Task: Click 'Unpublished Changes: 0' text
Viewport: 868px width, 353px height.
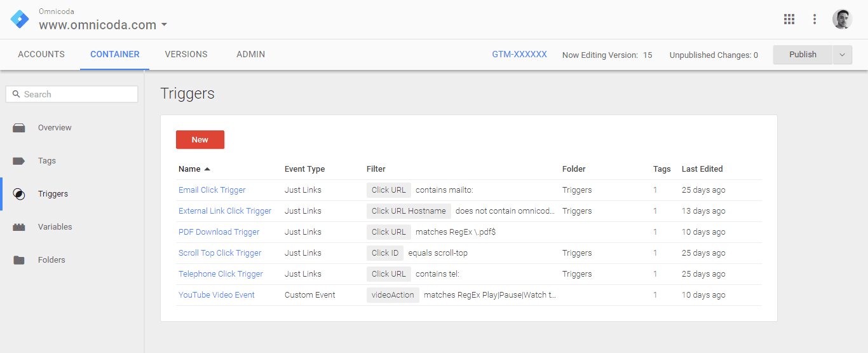Action: tap(714, 55)
